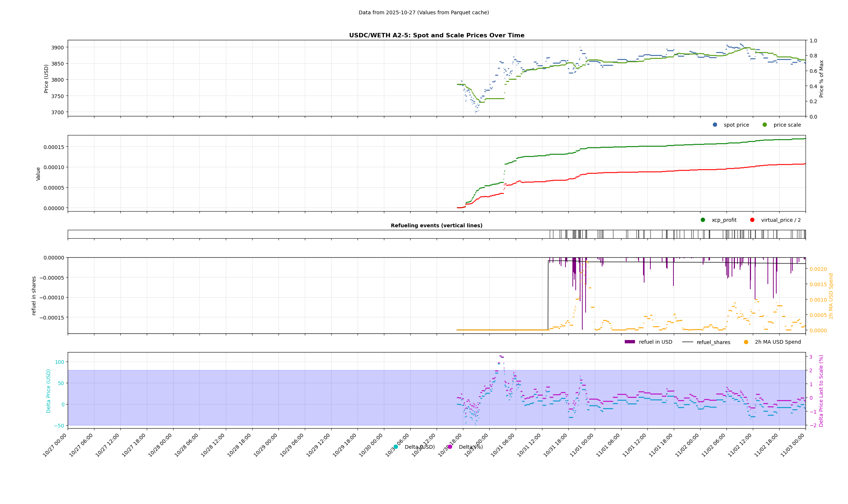848x504 pixels.
Task: Click the green xcp_profit legend dot
Action: 703,220
